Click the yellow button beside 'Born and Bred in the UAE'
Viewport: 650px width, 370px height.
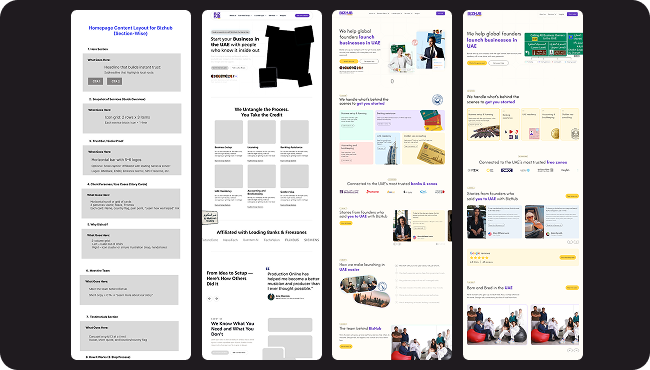tap(572, 288)
